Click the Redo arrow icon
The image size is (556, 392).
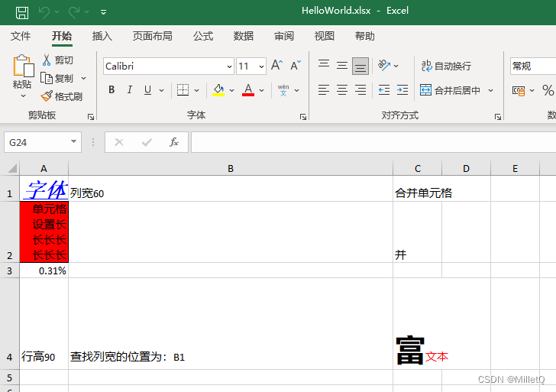coord(74,12)
